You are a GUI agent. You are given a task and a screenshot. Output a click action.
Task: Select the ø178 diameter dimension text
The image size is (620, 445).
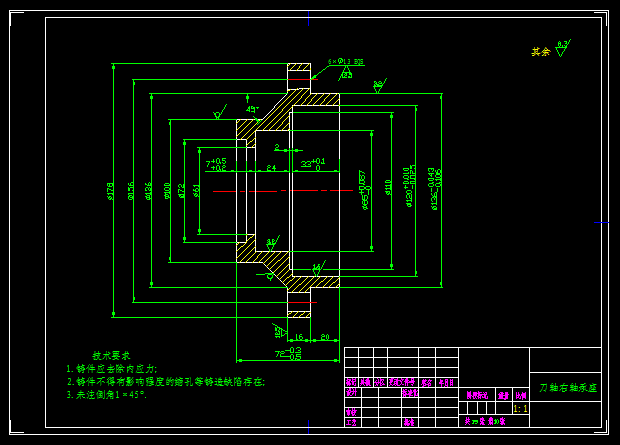pyautogui.click(x=110, y=191)
